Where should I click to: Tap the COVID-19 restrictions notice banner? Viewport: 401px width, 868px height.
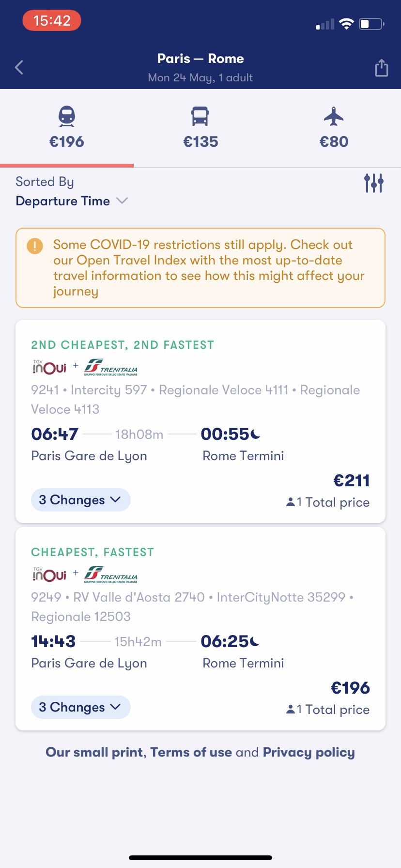coord(208,268)
